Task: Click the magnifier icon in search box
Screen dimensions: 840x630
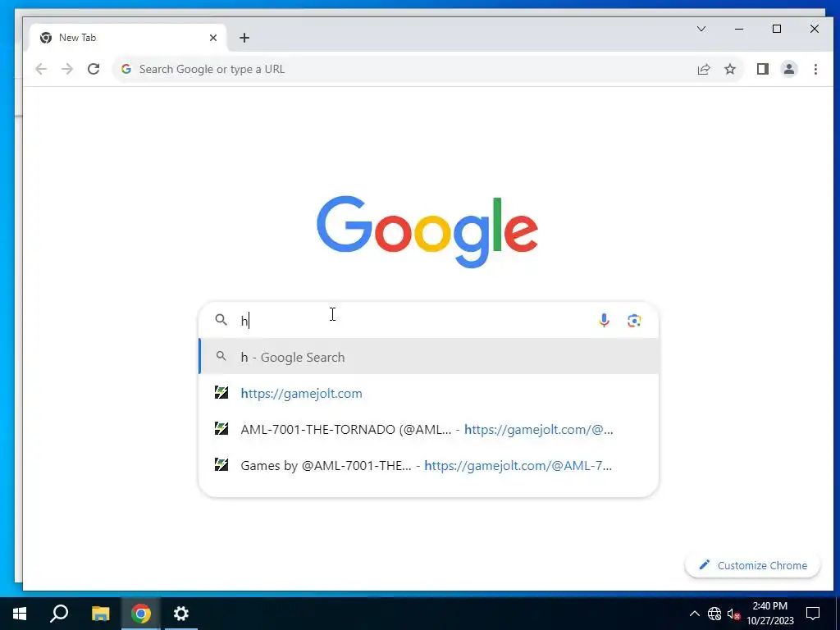Action: click(x=221, y=320)
